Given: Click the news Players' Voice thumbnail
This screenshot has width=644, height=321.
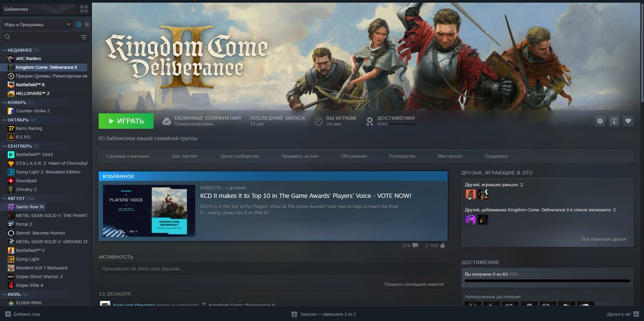Looking at the screenshot, I should pos(149,211).
